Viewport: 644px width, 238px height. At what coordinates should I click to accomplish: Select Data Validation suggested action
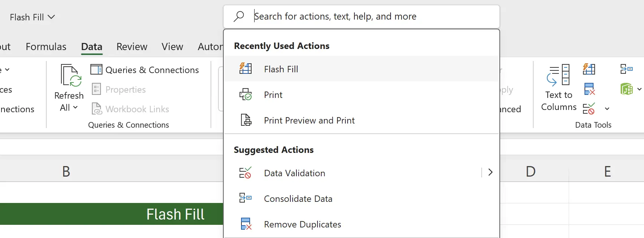pos(353,173)
